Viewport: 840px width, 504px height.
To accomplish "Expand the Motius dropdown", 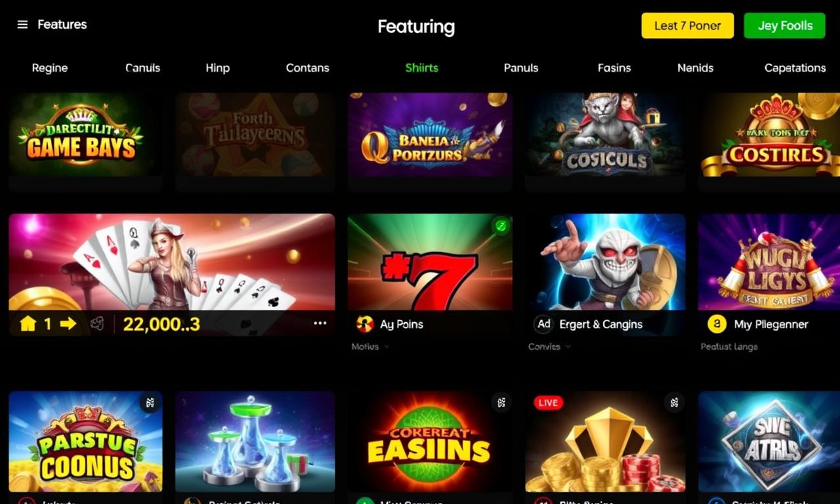I will [x=370, y=346].
